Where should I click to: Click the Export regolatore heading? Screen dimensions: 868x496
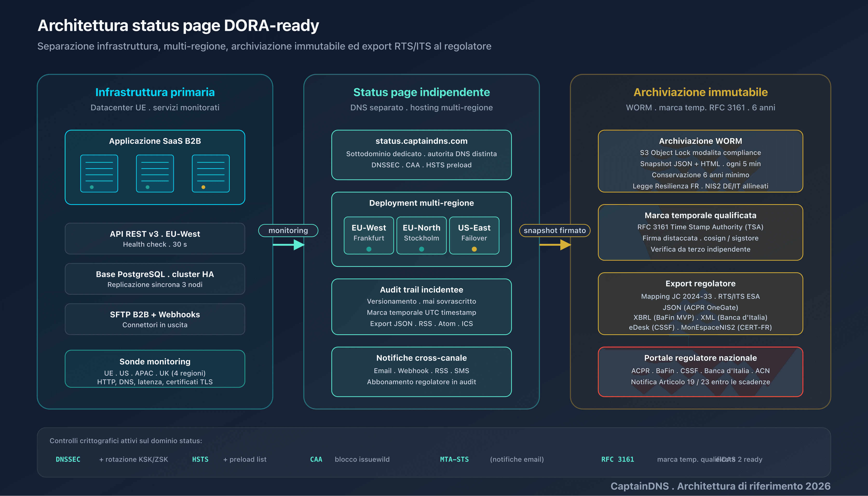[x=700, y=283]
